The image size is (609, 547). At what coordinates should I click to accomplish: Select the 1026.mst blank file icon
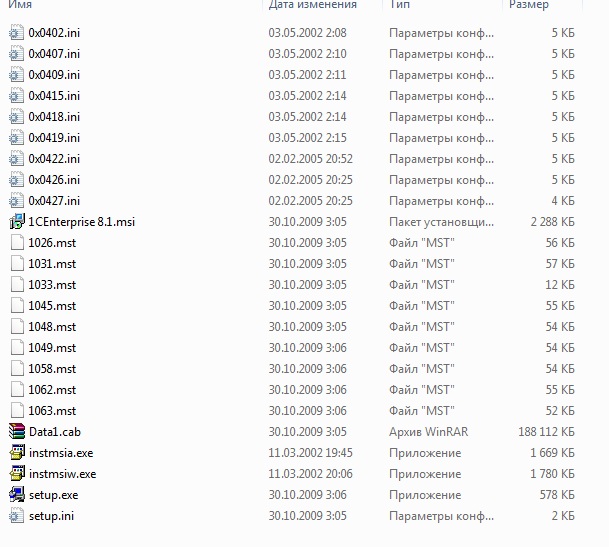coord(17,242)
